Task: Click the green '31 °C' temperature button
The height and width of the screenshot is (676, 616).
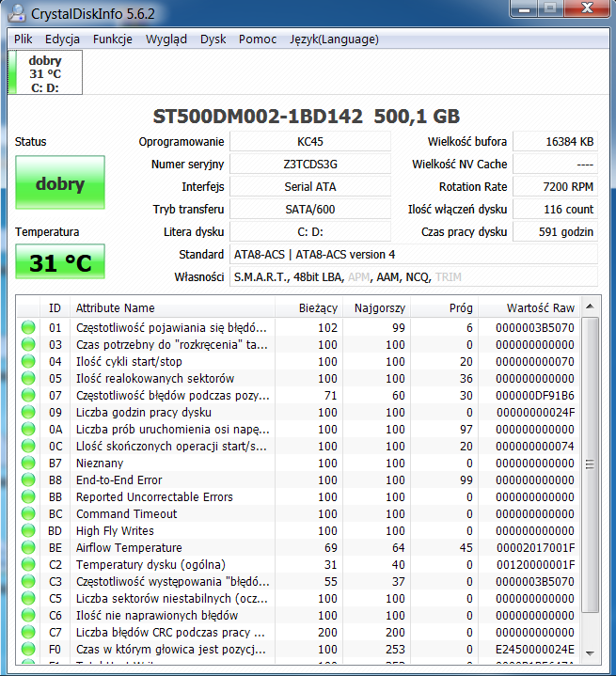Action: pyautogui.click(x=60, y=261)
